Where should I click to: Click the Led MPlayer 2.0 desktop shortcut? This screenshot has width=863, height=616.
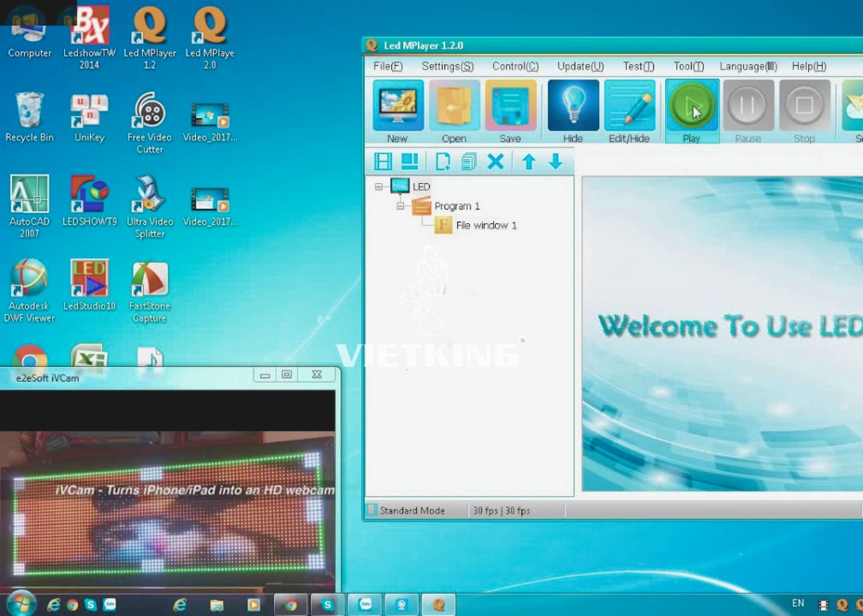click(210, 37)
